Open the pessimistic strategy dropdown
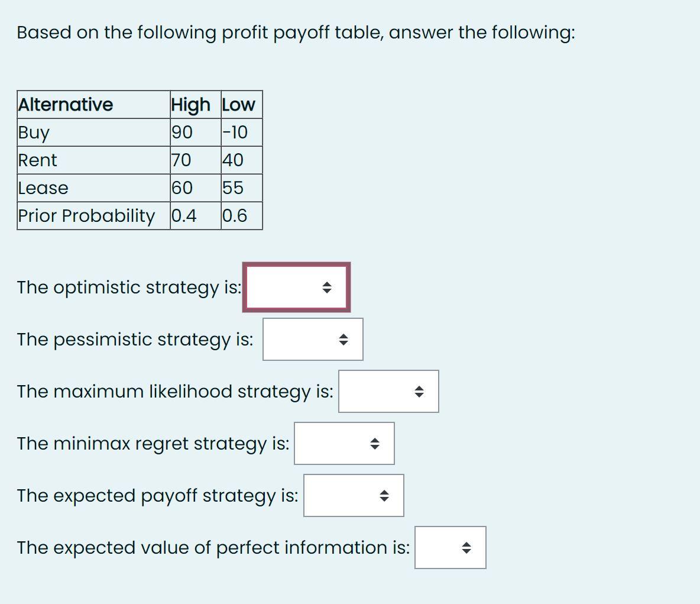Screen dimensions: 700x604 pyautogui.click(x=313, y=340)
